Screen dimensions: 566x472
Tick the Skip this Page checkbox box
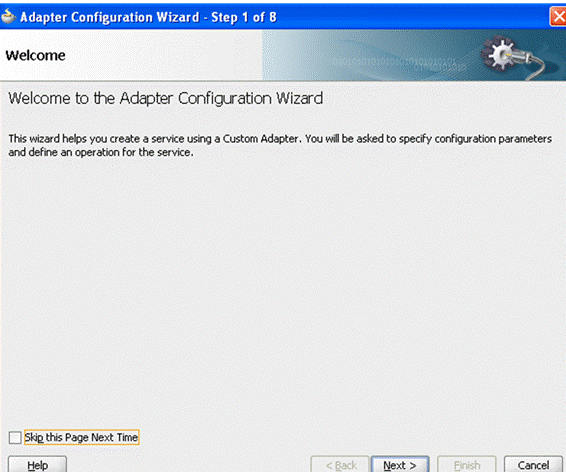tap(15, 437)
